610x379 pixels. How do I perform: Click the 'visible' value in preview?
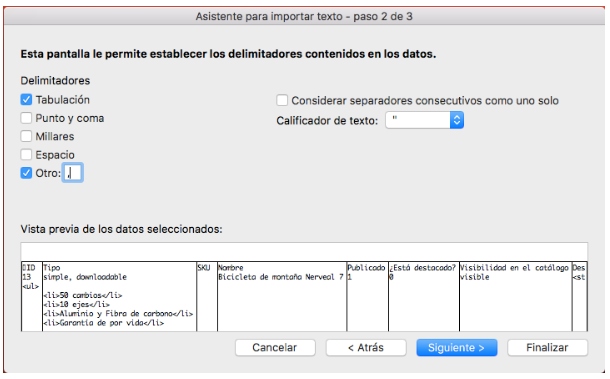pyautogui.click(x=475, y=277)
